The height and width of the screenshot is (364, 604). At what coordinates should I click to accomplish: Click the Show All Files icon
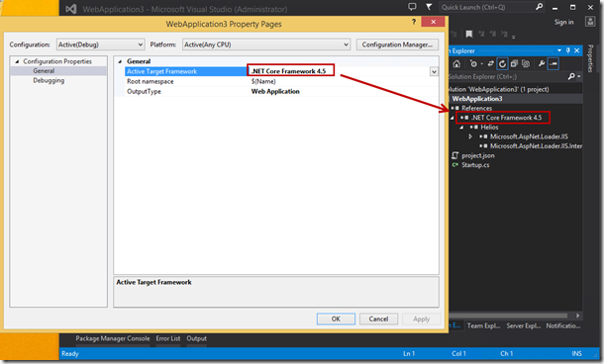click(526, 64)
